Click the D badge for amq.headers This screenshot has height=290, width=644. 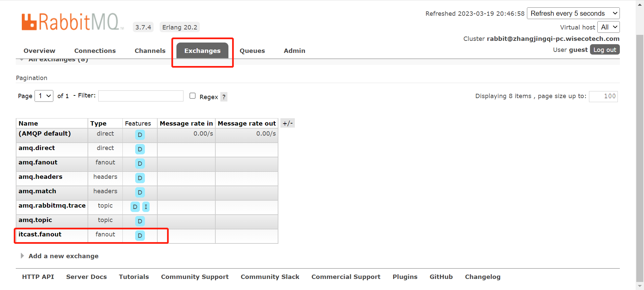140,178
